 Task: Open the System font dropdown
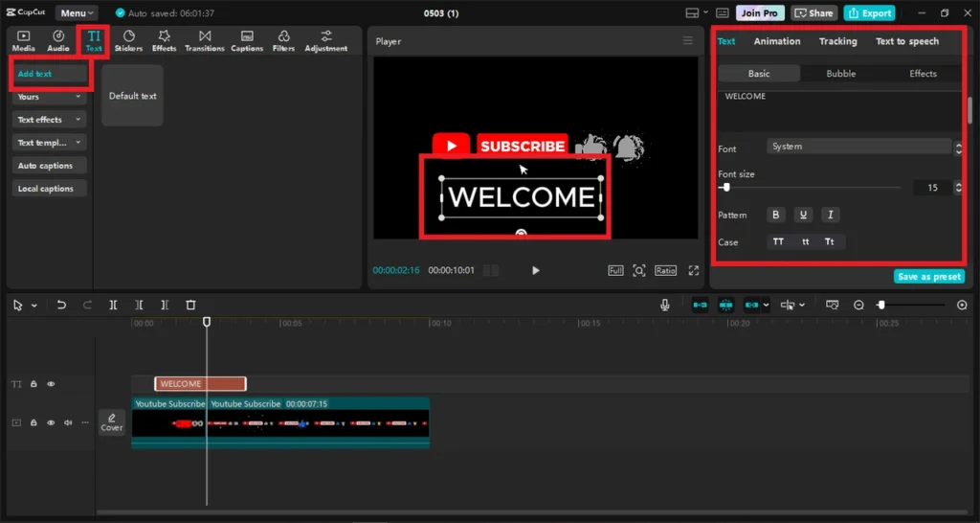[x=859, y=147]
